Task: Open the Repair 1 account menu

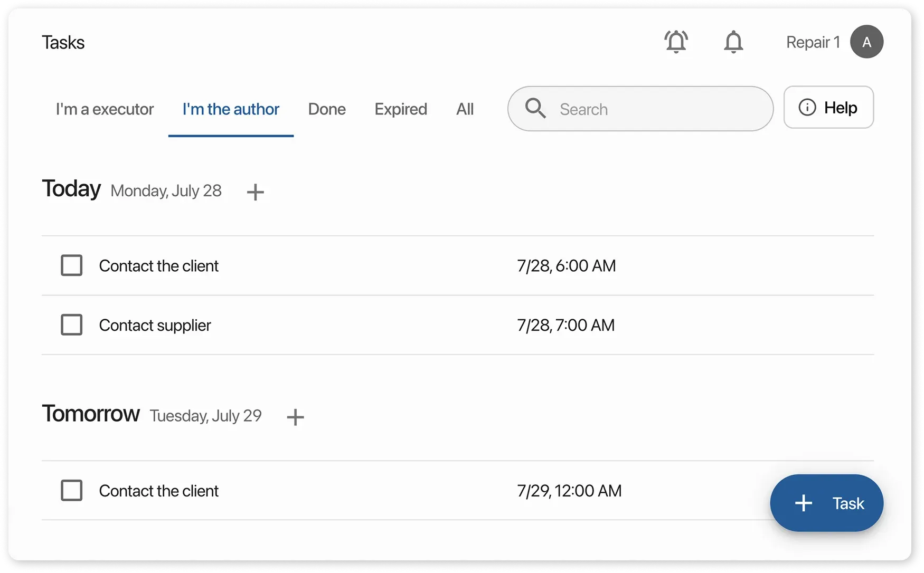Action: click(813, 42)
